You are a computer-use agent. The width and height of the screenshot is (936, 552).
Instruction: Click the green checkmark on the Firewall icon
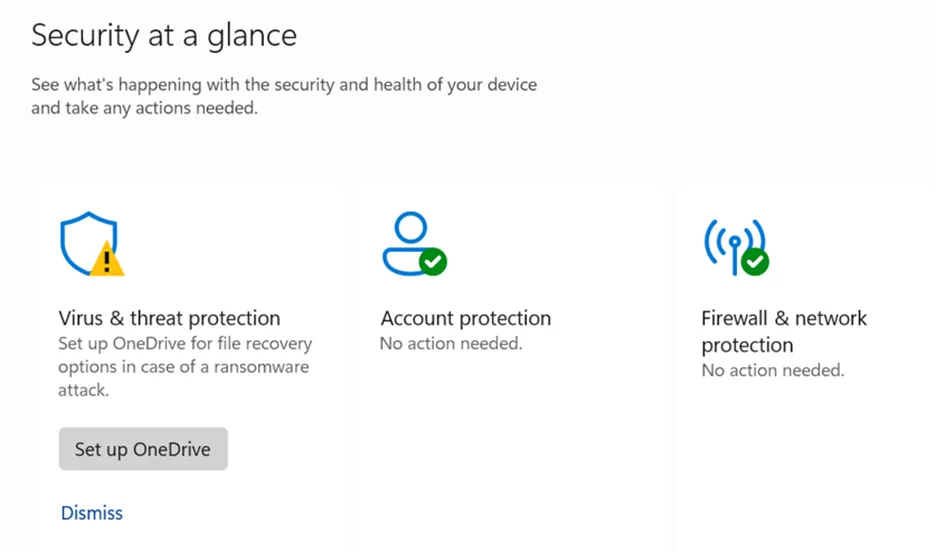coord(756,261)
